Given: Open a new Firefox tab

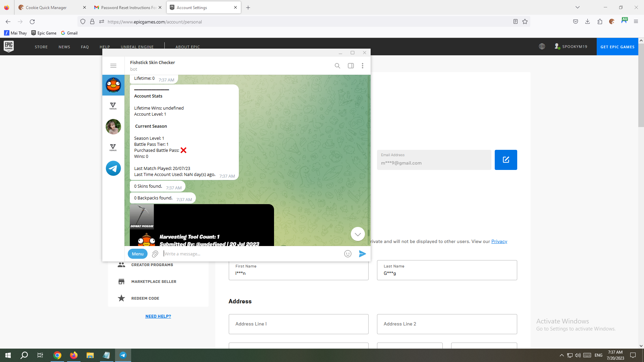Looking at the screenshot, I should click(248, 7).
